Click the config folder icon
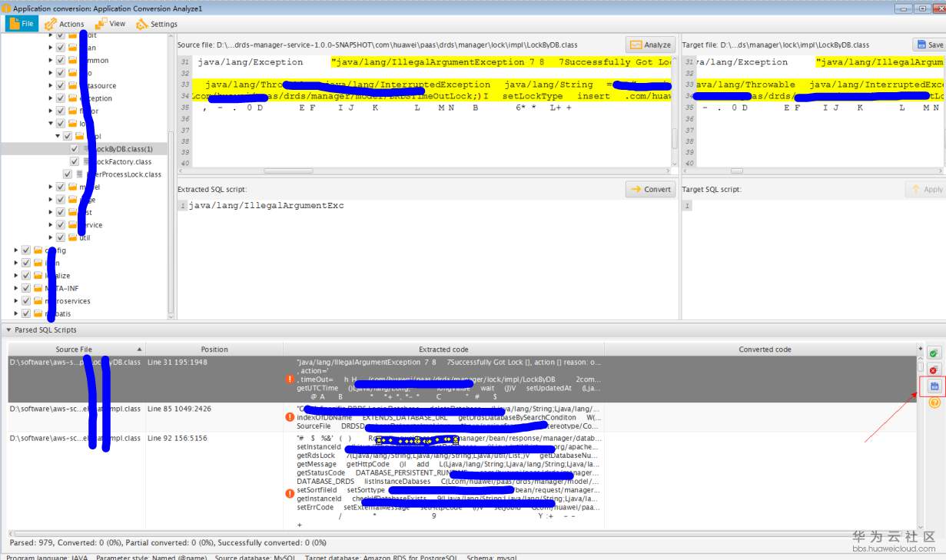The width and height of the screenshot is (946, 560). (x=38, y=250)
